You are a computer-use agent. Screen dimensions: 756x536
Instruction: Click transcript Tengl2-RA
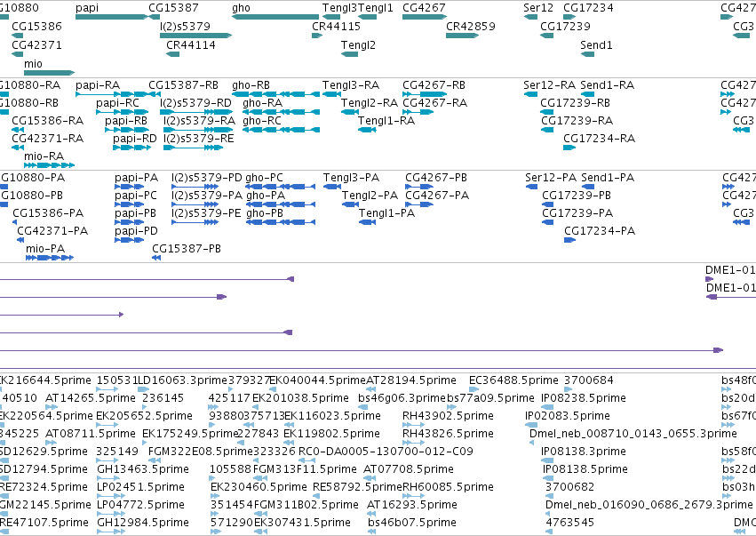point(349,112)
